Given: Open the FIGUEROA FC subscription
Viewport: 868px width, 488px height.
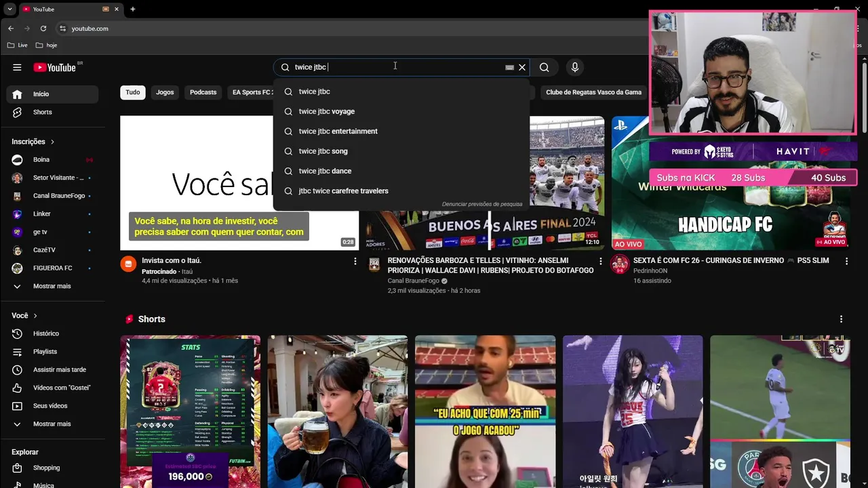Looking at the screenshot, I should tap(52, 268).
